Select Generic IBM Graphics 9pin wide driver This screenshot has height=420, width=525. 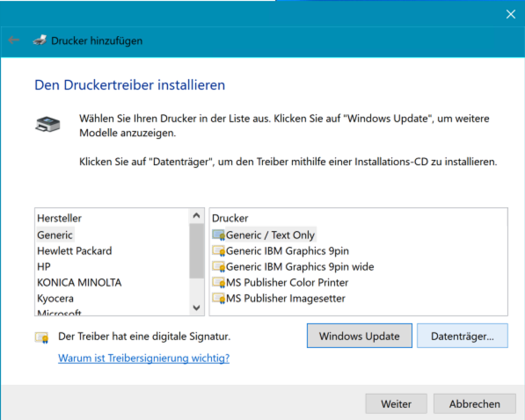click(300, 267)
